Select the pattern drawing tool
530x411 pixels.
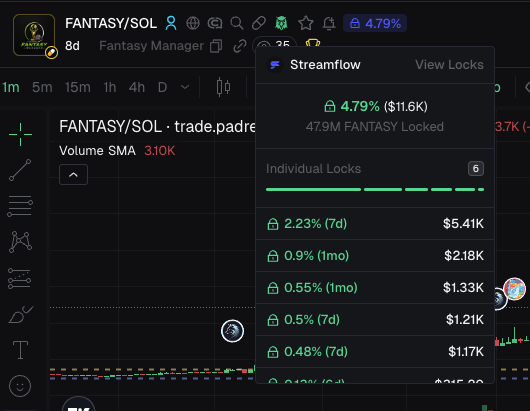20,242
